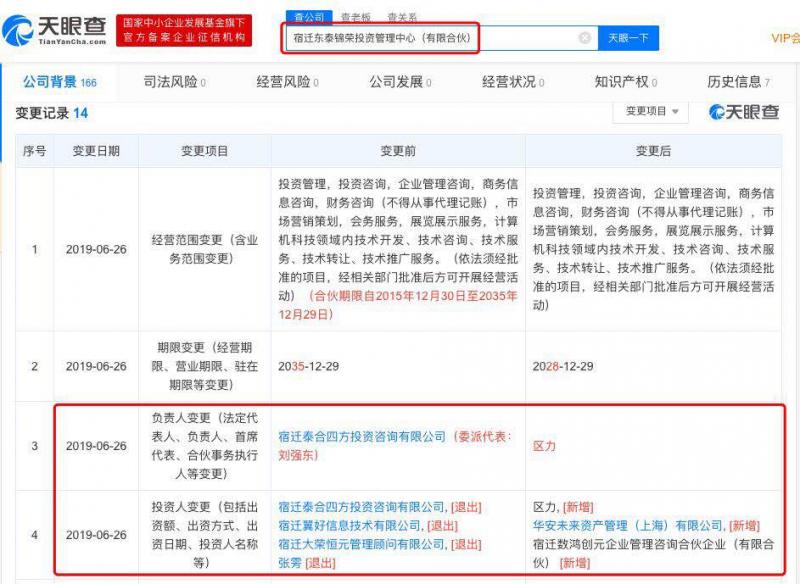The height and width of the screenshot is (584, 800).
Task: Select the 查老板 search tab
Action: pyautogui.click(x=356, y=17)
